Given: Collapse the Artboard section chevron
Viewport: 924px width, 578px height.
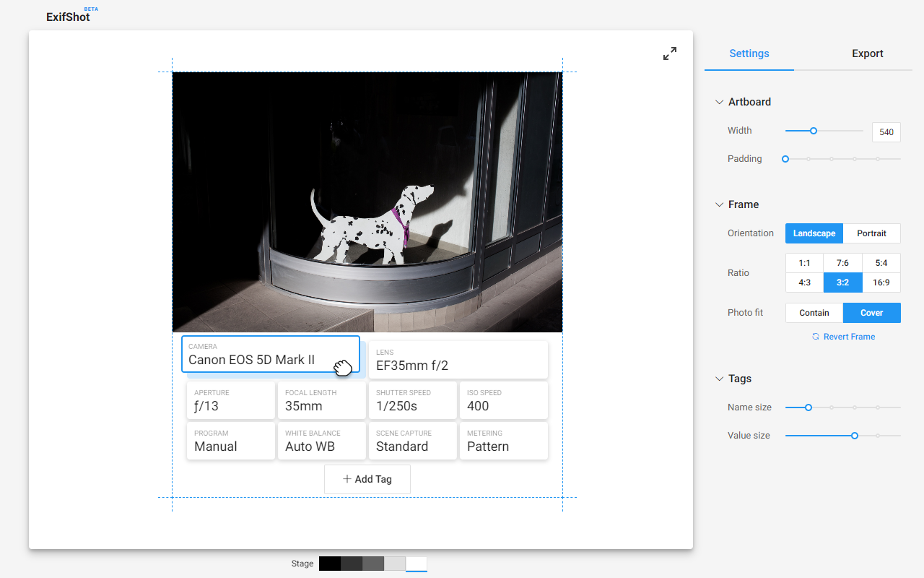Looking at the screenshot, I should 719,102.
